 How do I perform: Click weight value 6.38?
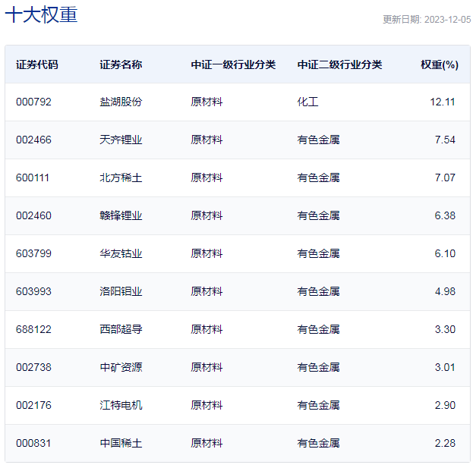pyautogui.click(x=445, y=215)
